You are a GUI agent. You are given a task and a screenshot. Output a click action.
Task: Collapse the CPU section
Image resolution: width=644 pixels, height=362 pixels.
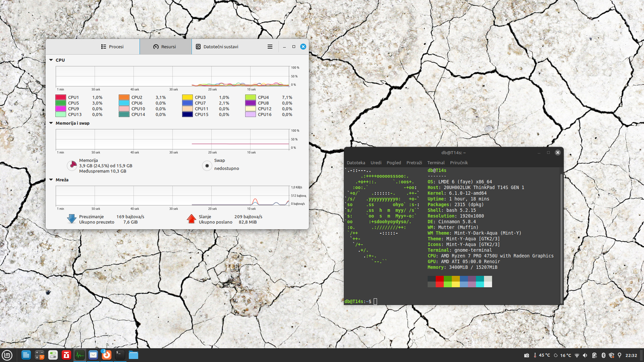(51, 60)
